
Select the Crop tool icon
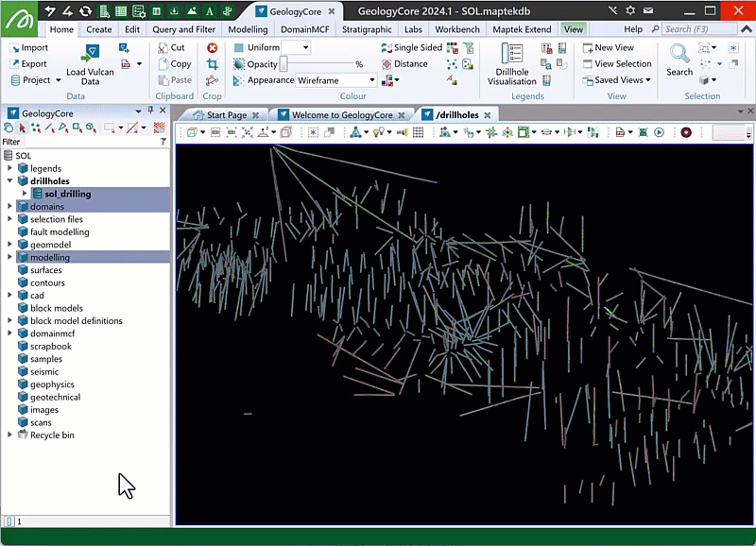(212, 64)
